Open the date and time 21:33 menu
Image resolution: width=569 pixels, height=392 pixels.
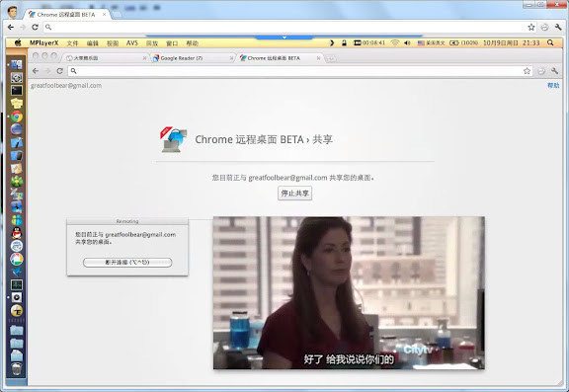[x=512, y=42]
